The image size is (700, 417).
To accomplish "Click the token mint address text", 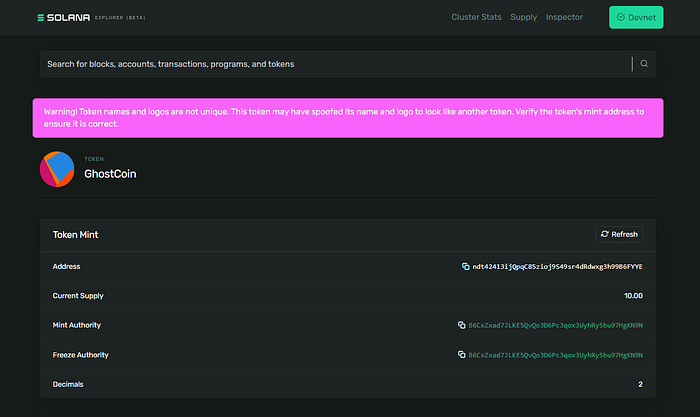I will click(x=557, y=267).
